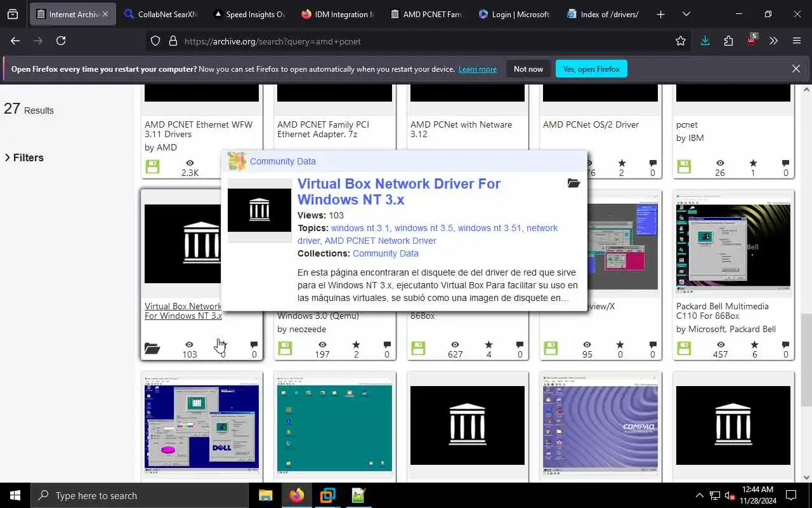This screenshot has width=812, height=508.
Task: Click software icon on 86Box card
Action: point(418,348)
